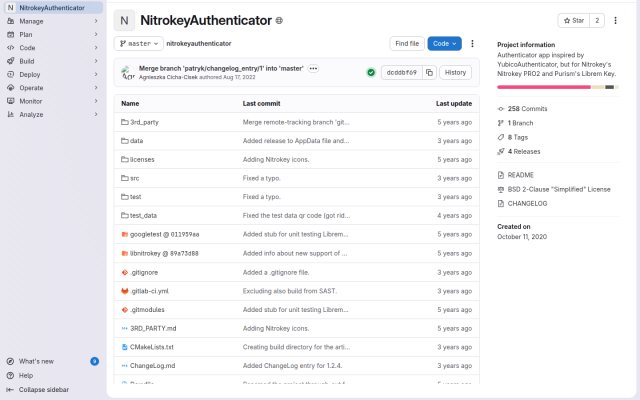Viewport: 640px width, 400px height.
Task: Expand the Operate sidebar section
Action: (53, 88)
